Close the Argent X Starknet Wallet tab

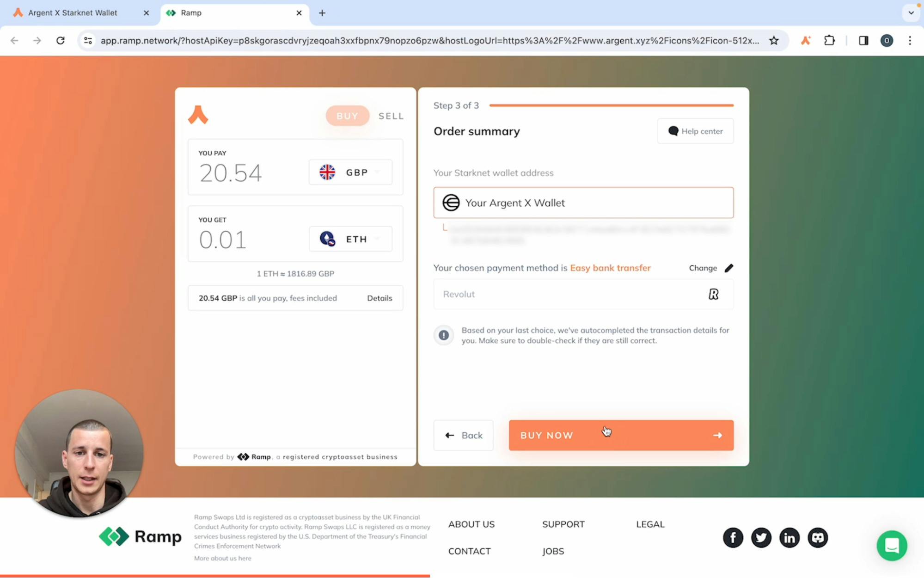146,13
